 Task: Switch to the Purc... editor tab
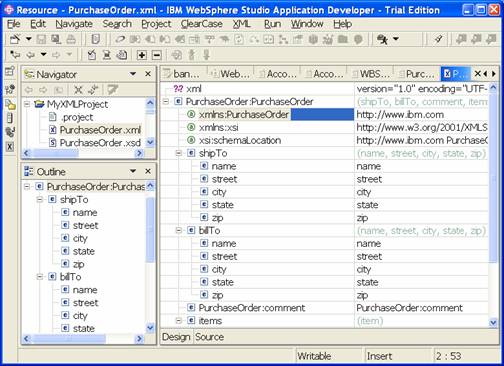point(417,74)
